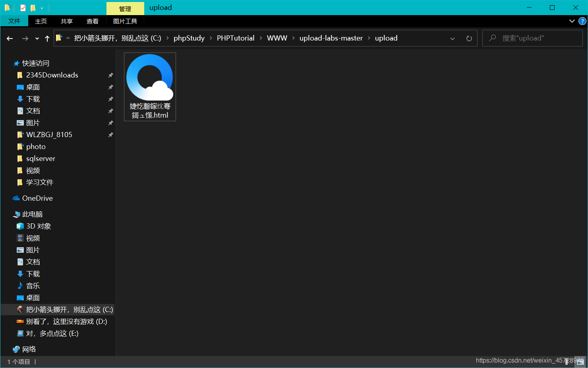588x368 pixels.
Task: Open the 2345Downloads quick access folder
Action: 52,75
